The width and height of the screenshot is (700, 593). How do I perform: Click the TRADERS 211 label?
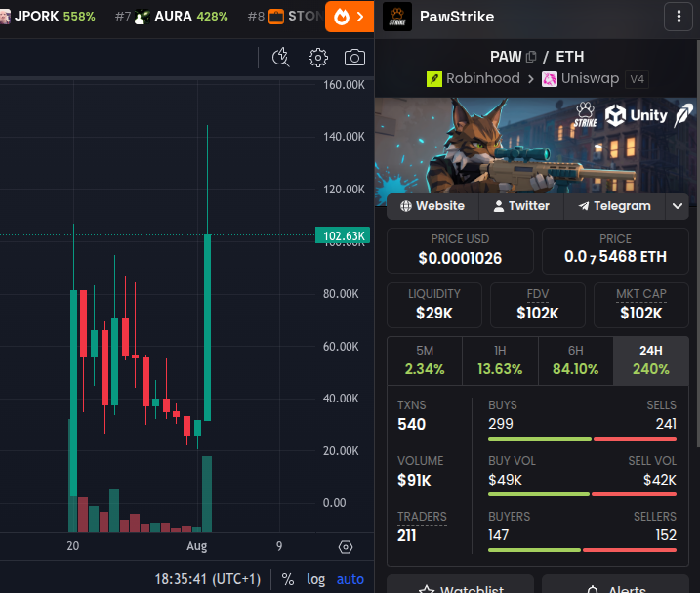pyautogui.click(x=422, y=517)
